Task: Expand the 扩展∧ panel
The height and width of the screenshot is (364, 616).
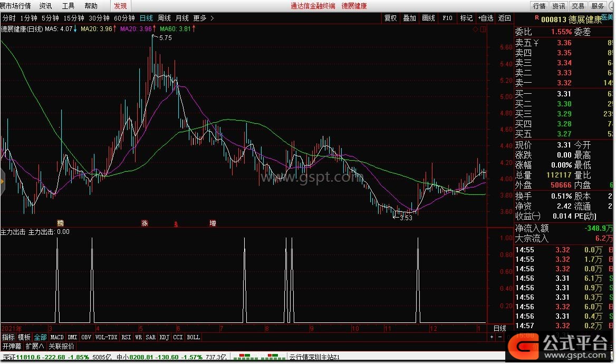Action: [35, 346]
